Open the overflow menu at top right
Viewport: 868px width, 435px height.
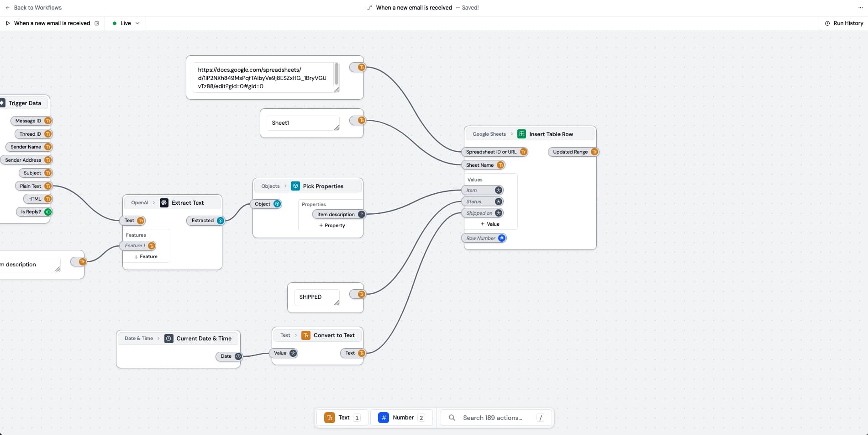(x=860, y=7)
